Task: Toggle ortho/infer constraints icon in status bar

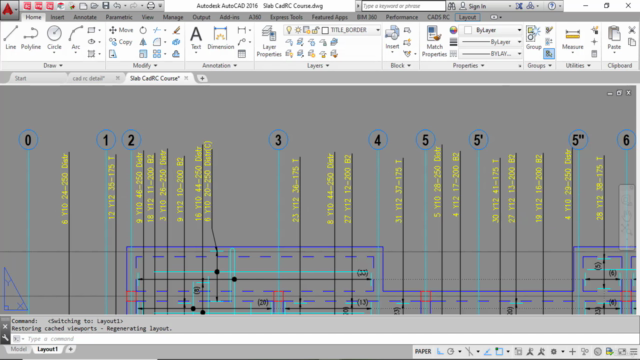Action: pyautogui.click(x=440, y=351)
